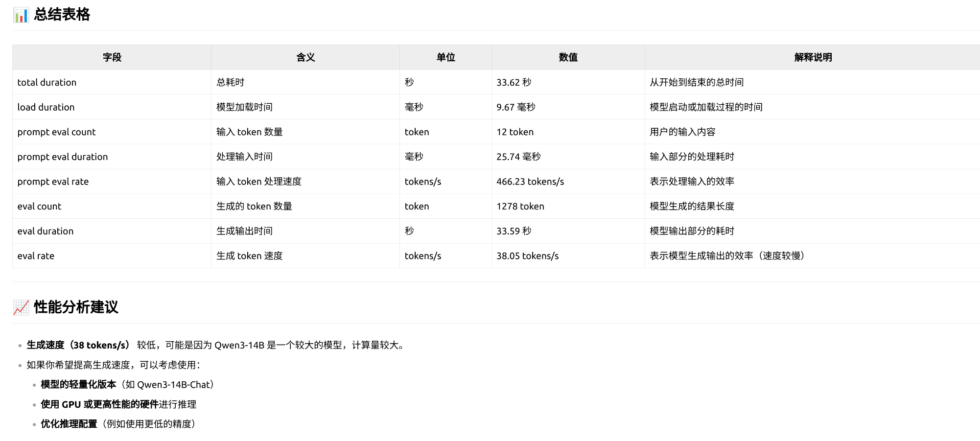
Task: Click the line chart emoji beside 性能分析建议
Action: (21, 307)
